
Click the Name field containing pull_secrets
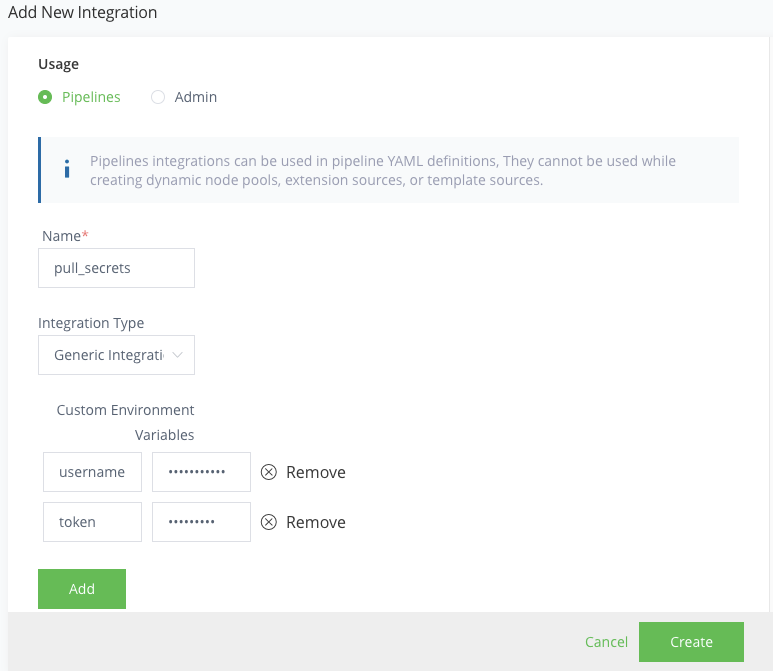point(116,268)
